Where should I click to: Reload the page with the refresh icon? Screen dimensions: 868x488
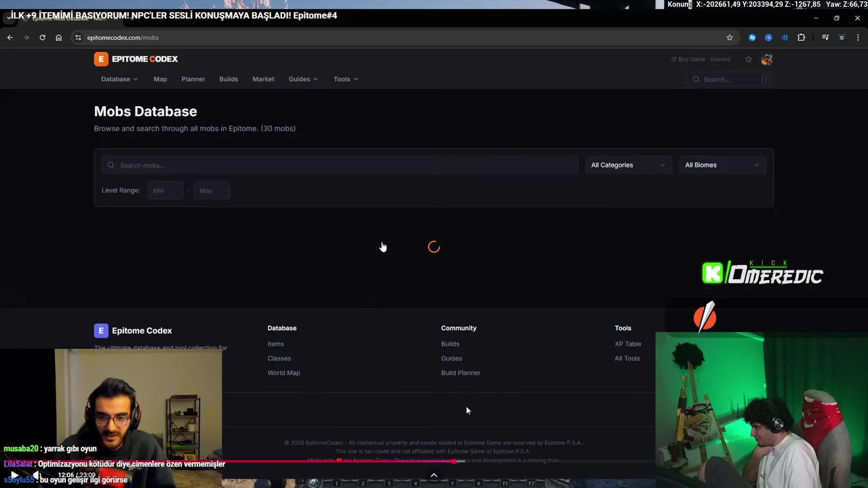click(42, 37)
